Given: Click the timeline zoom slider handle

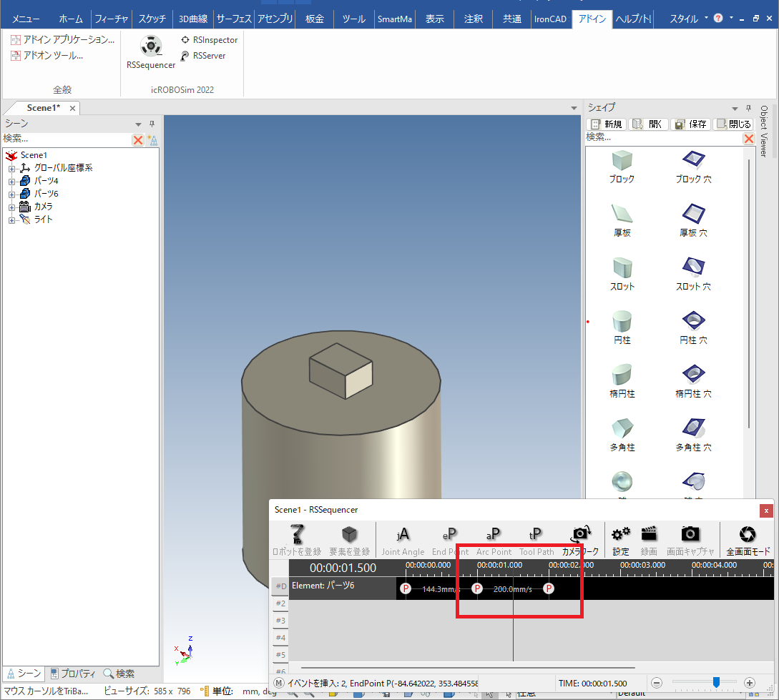Looking at the screenshot, I should 716,683.
